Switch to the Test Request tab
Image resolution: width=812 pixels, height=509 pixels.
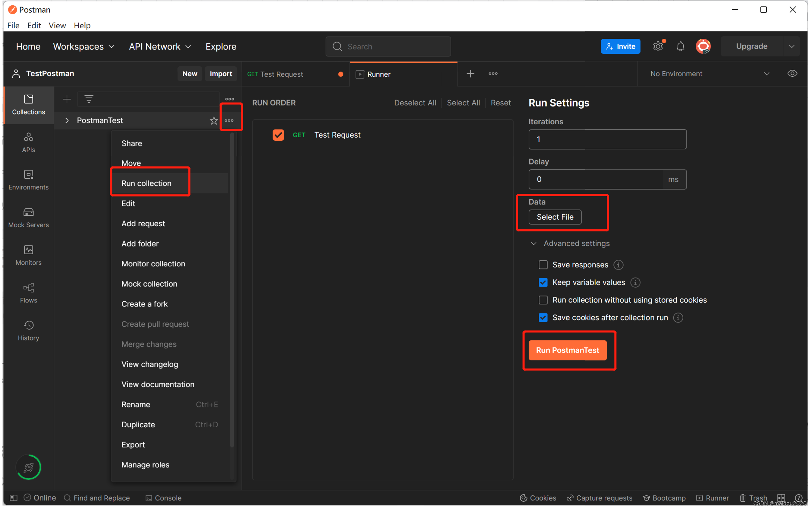coord(295,74)
